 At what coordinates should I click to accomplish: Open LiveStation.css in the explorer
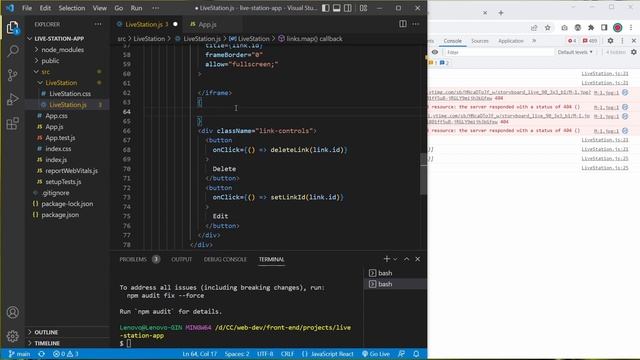click(70, 94)
